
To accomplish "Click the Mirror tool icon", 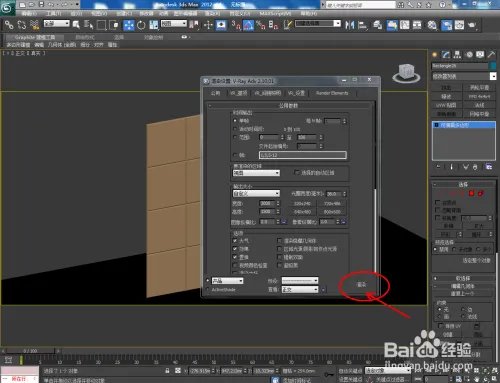I will tap(350, 25).
